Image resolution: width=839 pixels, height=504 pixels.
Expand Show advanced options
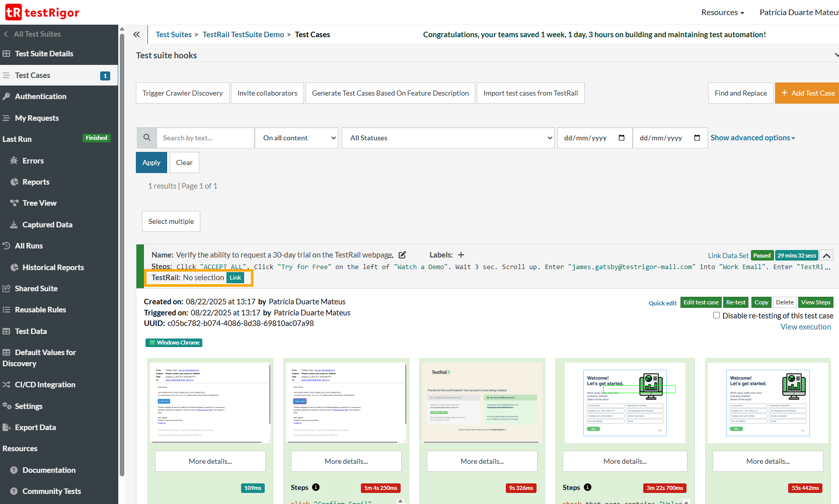pyautogui.click(x=752, y=138)
